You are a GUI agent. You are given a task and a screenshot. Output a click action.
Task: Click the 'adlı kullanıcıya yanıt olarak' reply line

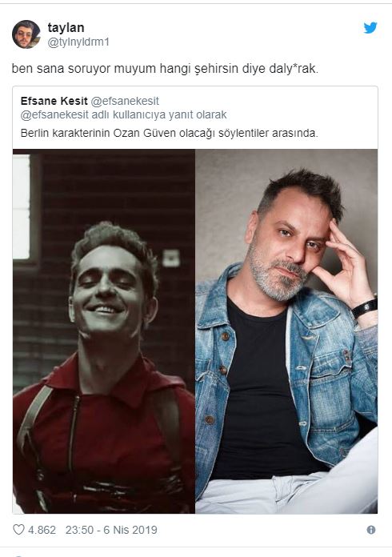(x=158, y=115)
